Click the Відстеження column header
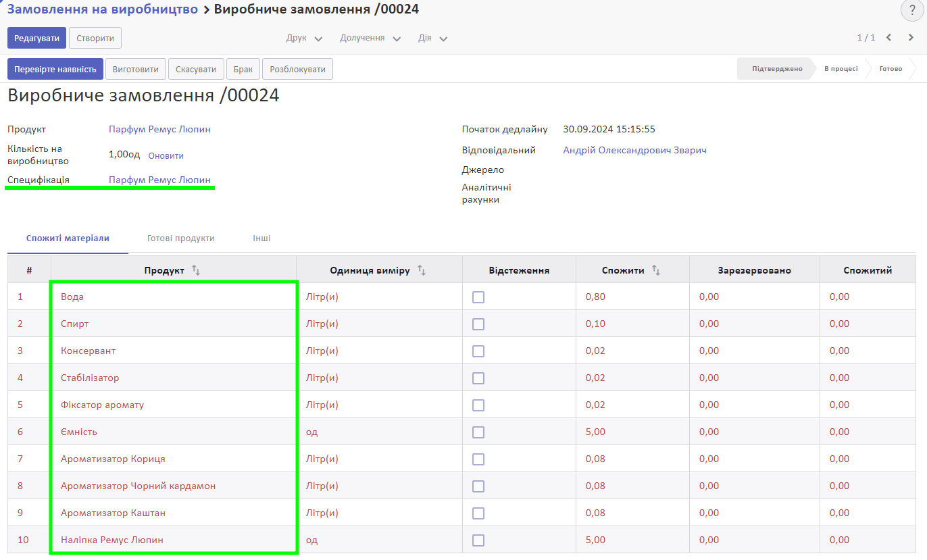The image size is (927, 560). [519, 270]
